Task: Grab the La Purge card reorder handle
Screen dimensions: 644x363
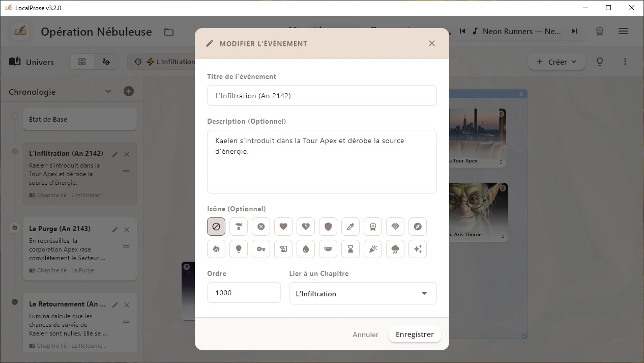Action: tap(126, 246)
